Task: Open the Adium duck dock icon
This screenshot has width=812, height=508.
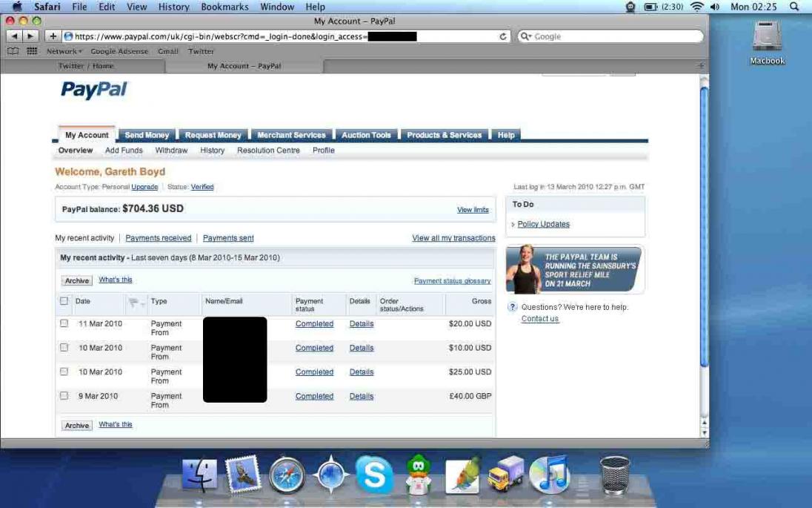Action: 419,474
